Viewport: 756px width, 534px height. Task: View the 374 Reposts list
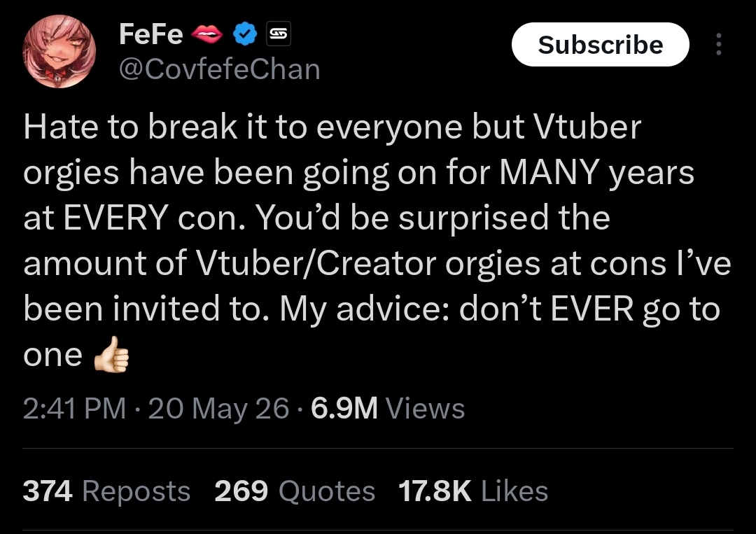[106, 491]
